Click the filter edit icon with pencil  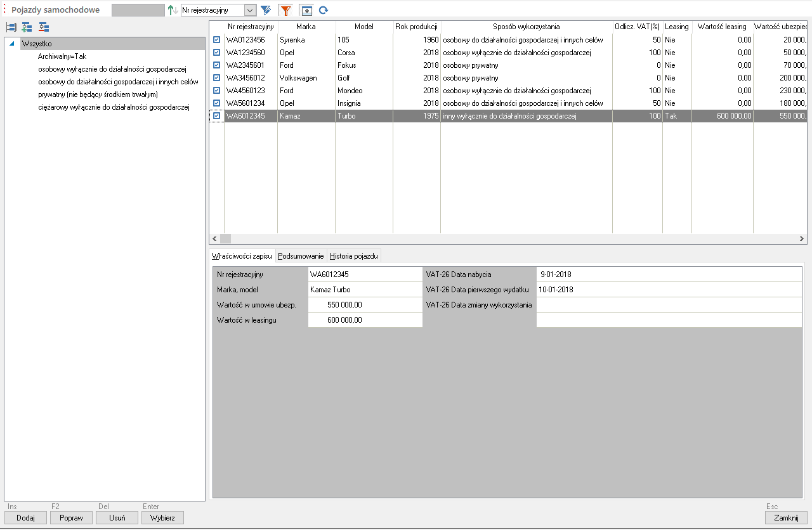[x=266, y=10]
